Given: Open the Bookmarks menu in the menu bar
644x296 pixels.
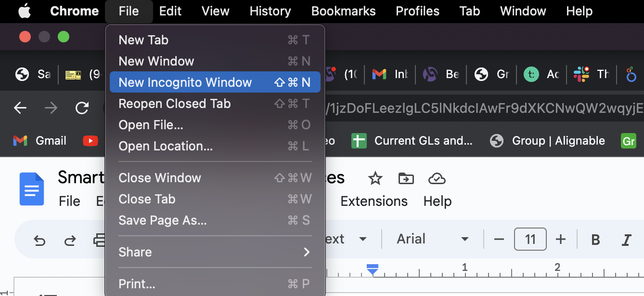Looking at the screenshot, I should coord(343,11).
